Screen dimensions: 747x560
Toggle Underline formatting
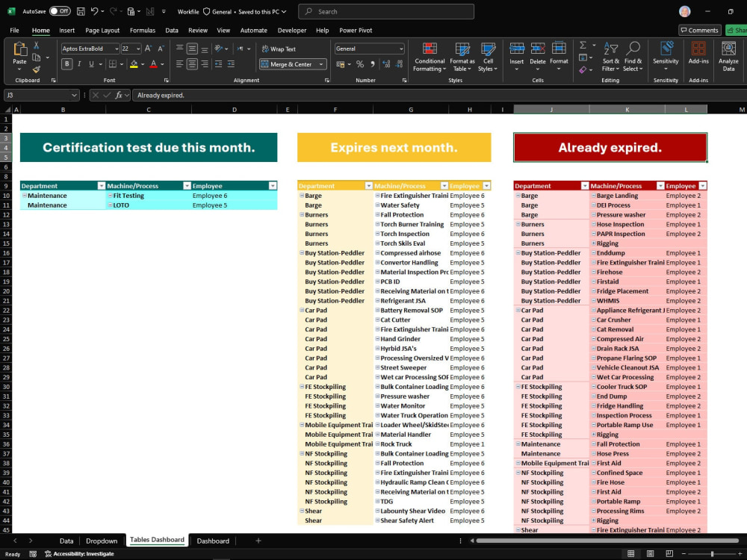coord(91,64)
